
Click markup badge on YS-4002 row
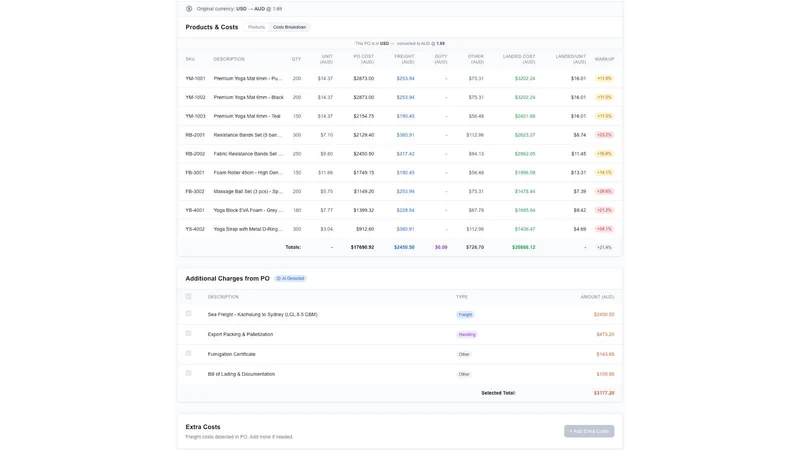(x=604, y=230)
